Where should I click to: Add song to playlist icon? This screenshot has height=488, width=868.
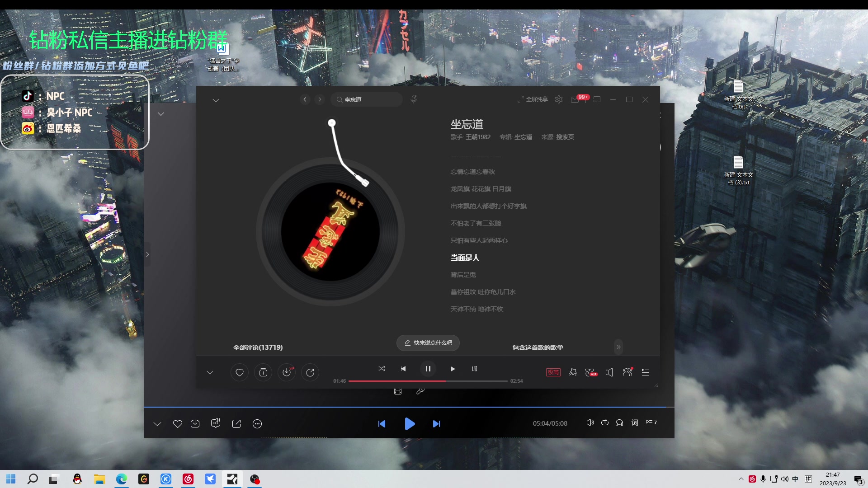point(263,372)
